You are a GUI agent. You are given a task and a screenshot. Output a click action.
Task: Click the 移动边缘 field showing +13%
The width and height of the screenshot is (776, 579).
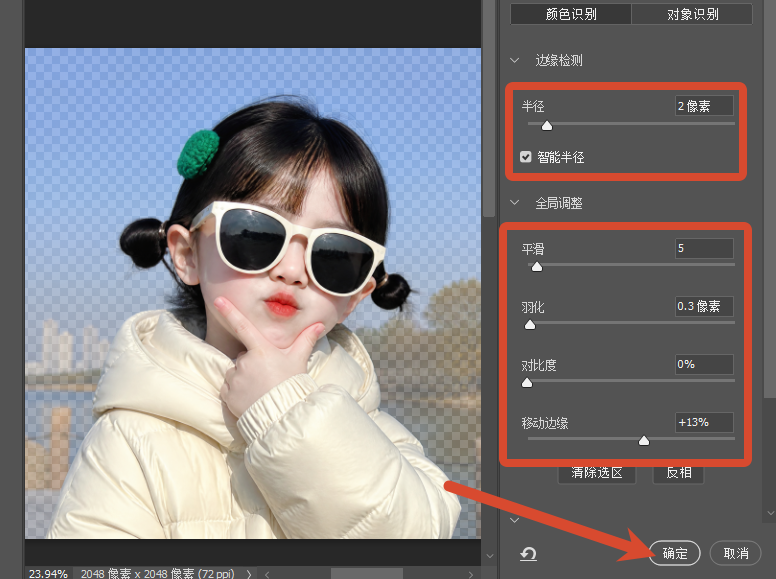704,422
